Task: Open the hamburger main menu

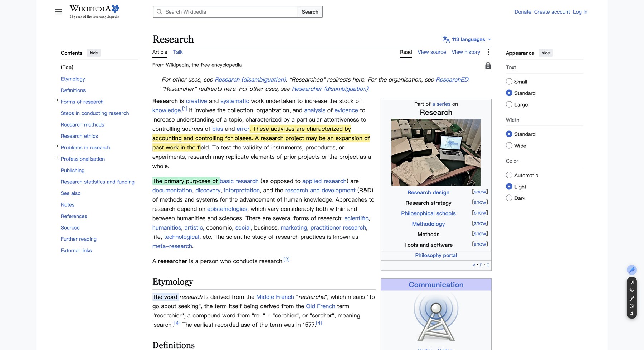Action: pos(59,12)
